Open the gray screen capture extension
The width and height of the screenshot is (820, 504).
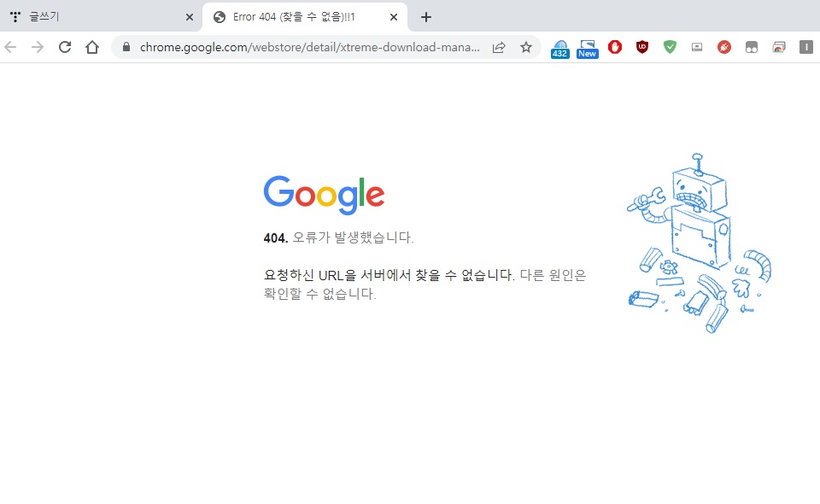coord(697,48)
